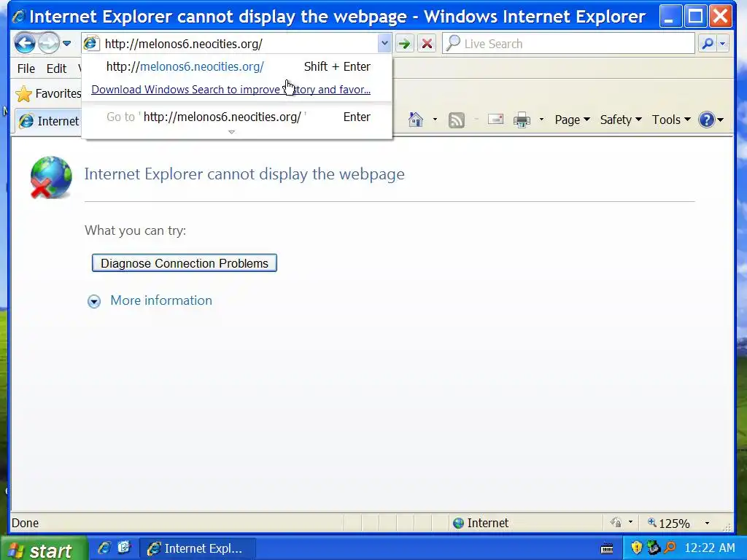
Task: Click the More information link text
Action: pyautogui.click(x=161, y=300)
